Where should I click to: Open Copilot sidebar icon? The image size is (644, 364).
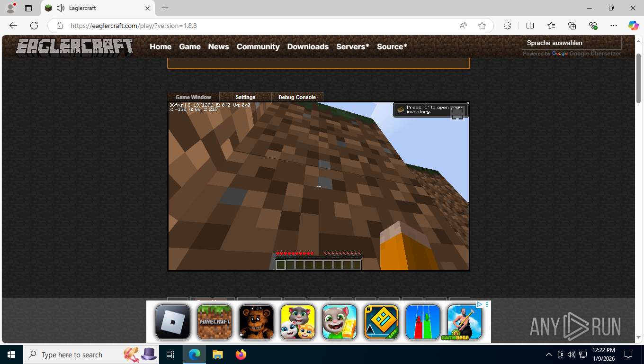633,26
